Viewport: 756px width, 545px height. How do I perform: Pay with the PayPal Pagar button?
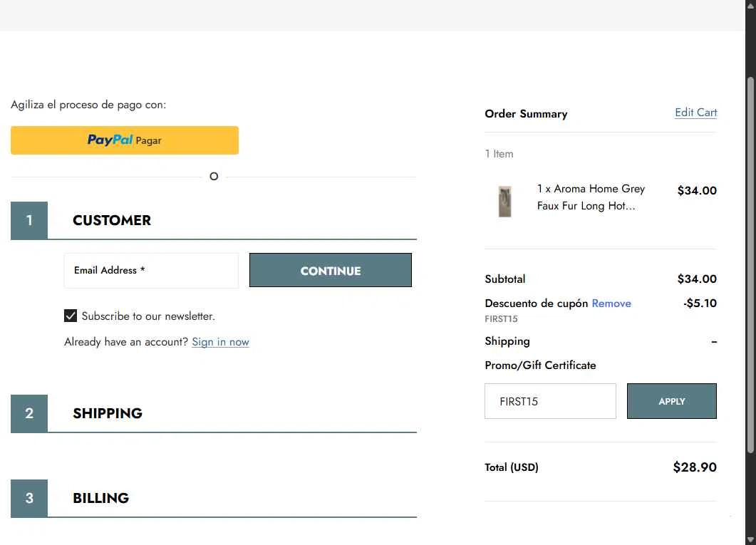tap(125, 140)
